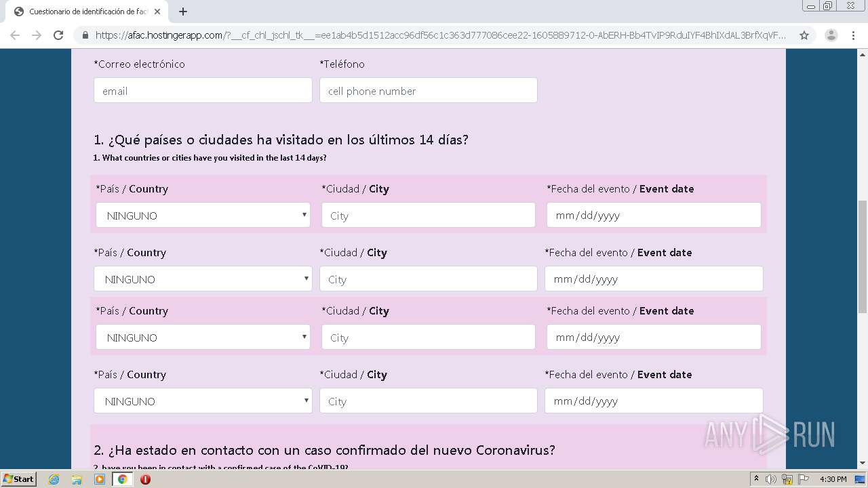This screenshot has width=868, height=488.
Task: Focus the Teléfono cell phone field
Action: pos(429,90)
